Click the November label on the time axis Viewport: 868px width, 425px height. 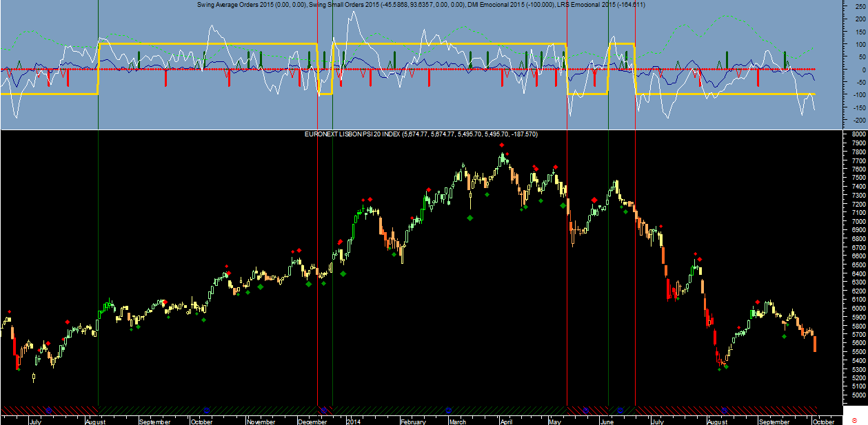click(261, 421)
